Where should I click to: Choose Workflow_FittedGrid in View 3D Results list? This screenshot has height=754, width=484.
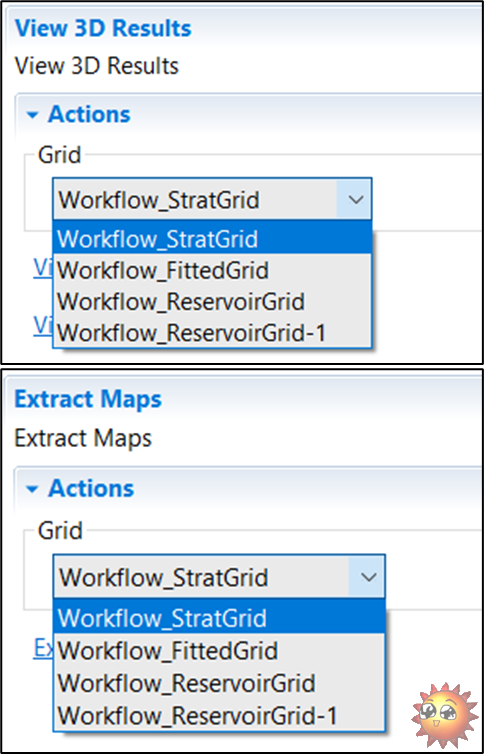(x=212, y=270)
